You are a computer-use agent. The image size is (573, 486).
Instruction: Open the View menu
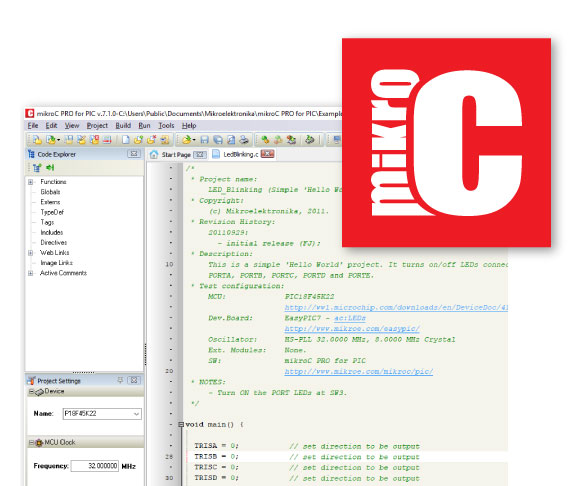click(x=72, y=126)
